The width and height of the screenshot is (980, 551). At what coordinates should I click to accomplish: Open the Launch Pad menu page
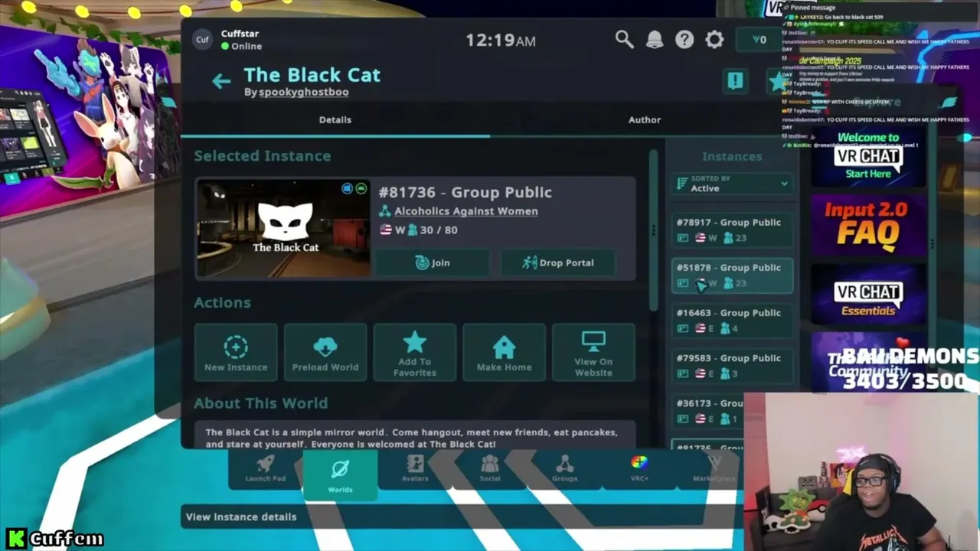[x=266, y=469]
